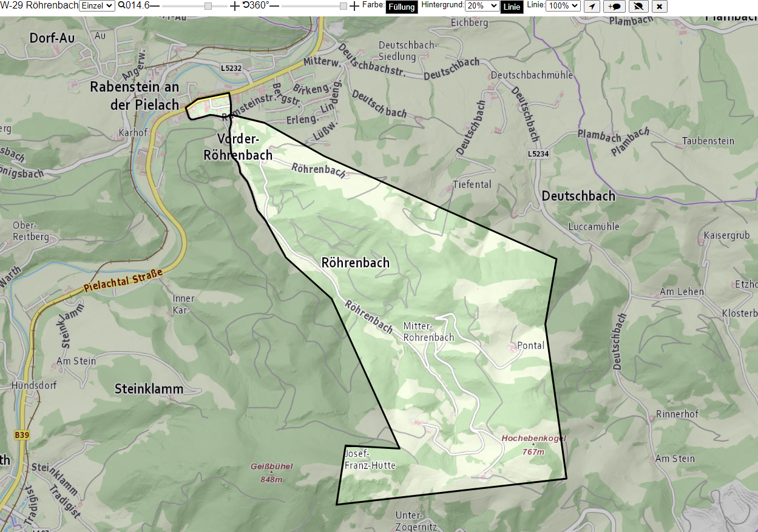Viewport: 758px width, 532px height.
Task: Click the minus icon of the rotation slider
Action: coord(274,5)
